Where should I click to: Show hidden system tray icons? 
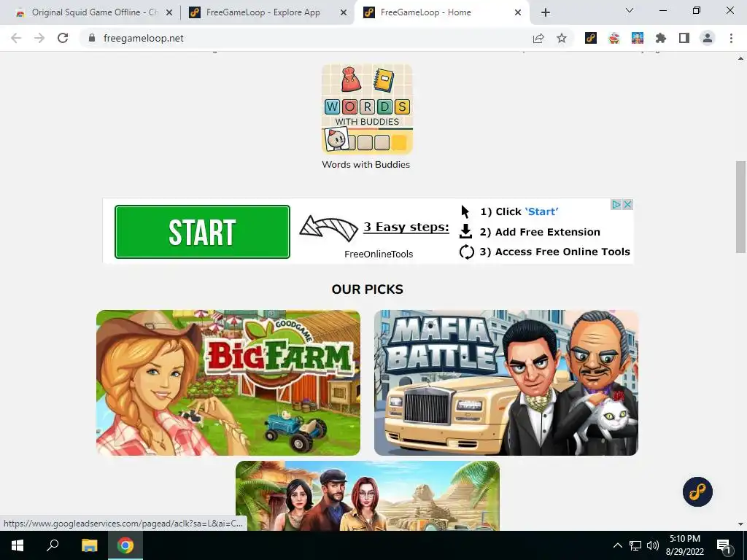click(617, 545)
